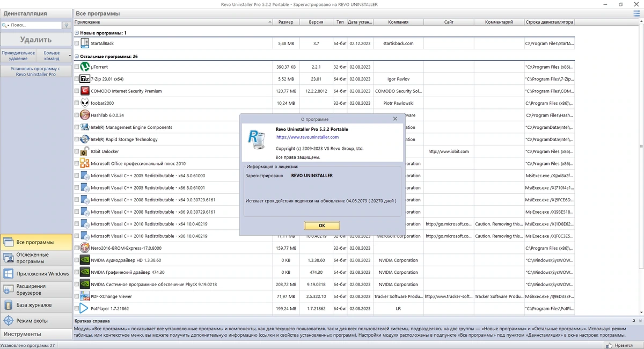Screen dimensions: 644x349
Task: Tick the PotPlayer 1.7.21862 checkbox
Action: point(77,309)
